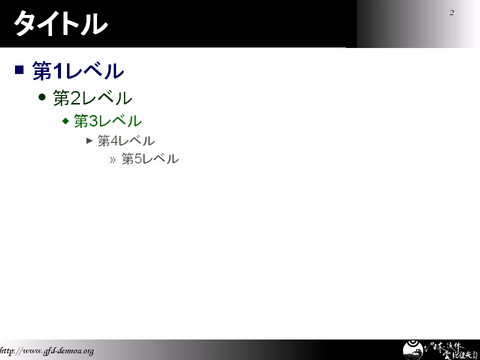480x360 pixels.
Task: Click the slide number 2
Action: tap(452, 13)
